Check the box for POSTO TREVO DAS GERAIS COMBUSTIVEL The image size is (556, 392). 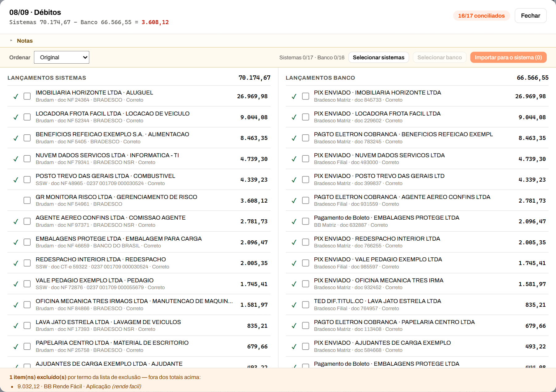pyautogui.click(x=27, y=179)
